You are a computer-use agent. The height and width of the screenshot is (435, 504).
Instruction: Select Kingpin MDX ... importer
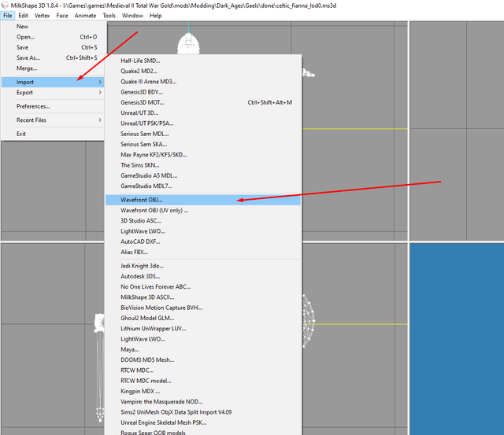[203, 391]
